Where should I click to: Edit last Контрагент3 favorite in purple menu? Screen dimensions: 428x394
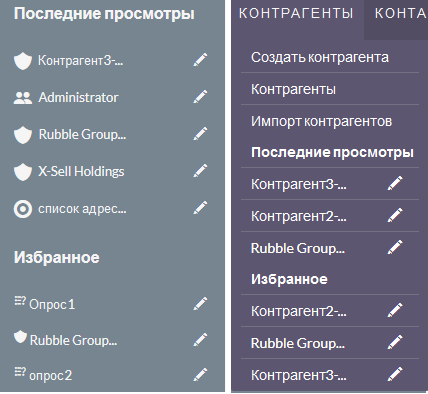coord(395,374)
